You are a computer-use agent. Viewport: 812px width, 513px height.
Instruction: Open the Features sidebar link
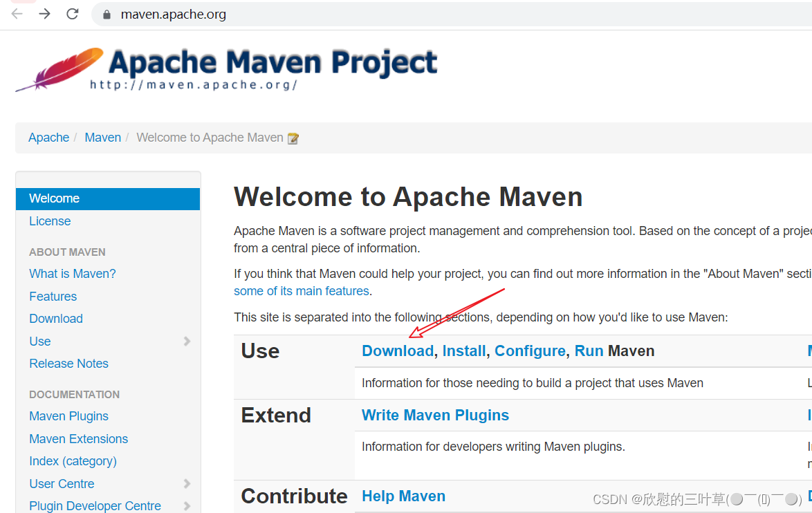[53, 296]
